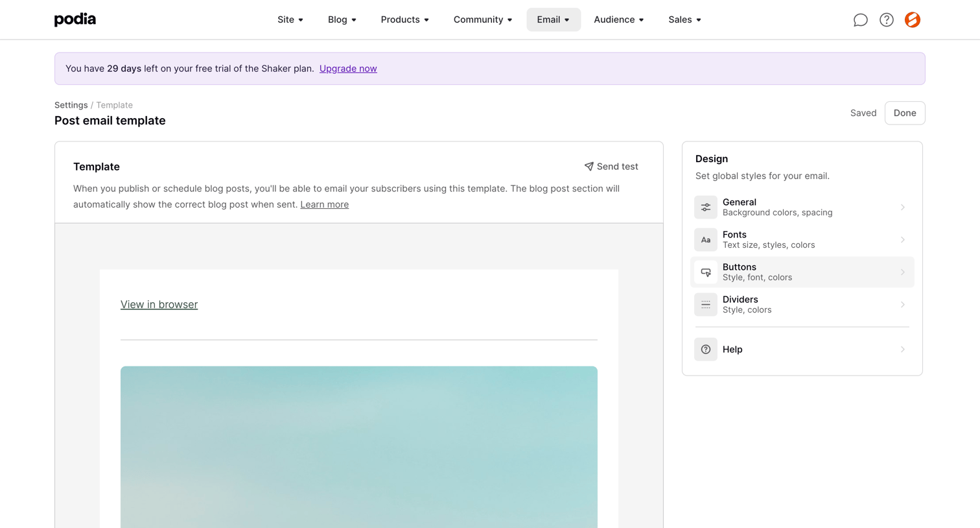Click the Upgrade now link
Viewport: 980px width, 528px height.
[x=348, y=69]
